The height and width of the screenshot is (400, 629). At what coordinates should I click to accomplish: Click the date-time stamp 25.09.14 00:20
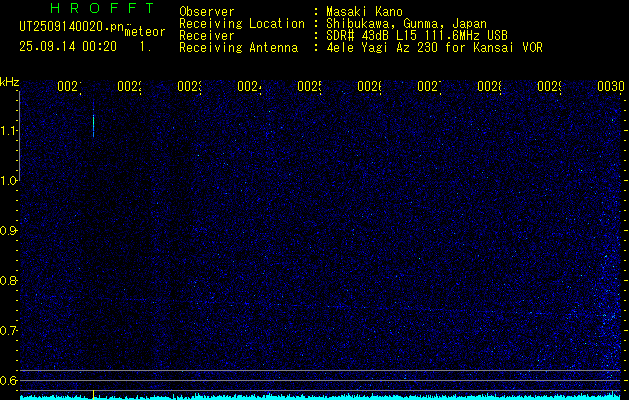(68, 47)
